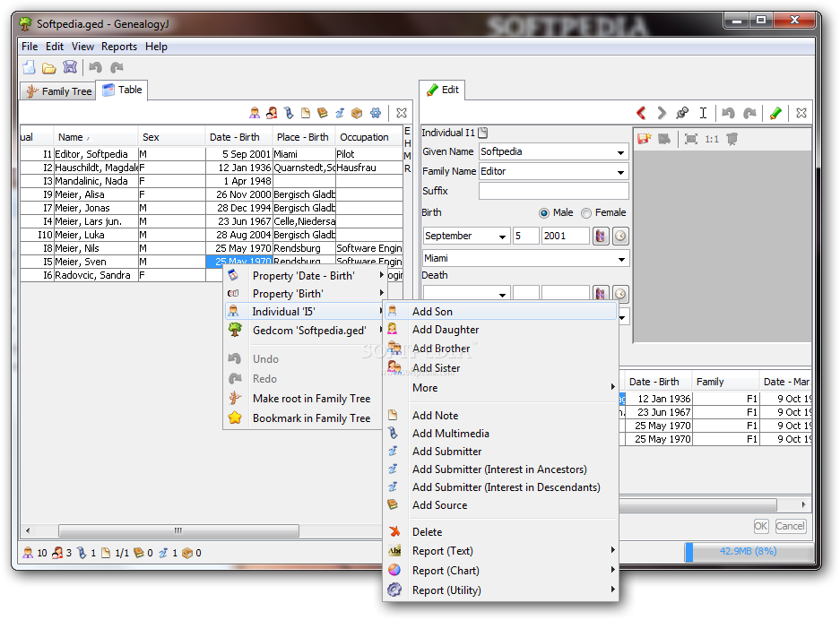Close the Table view panel
The height and width of the screenshot is (620, 840).
(x=402, y=113)
